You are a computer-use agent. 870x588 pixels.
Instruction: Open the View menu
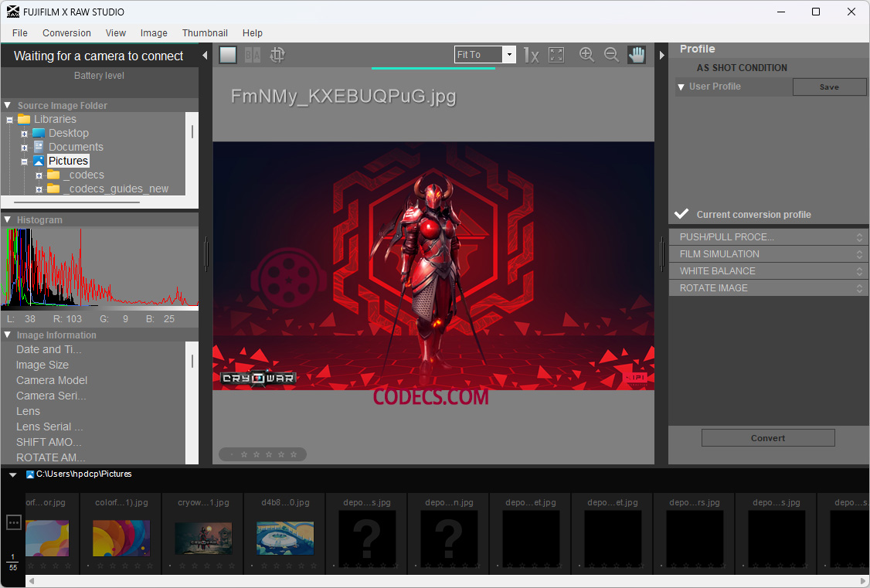click(115, 32)
